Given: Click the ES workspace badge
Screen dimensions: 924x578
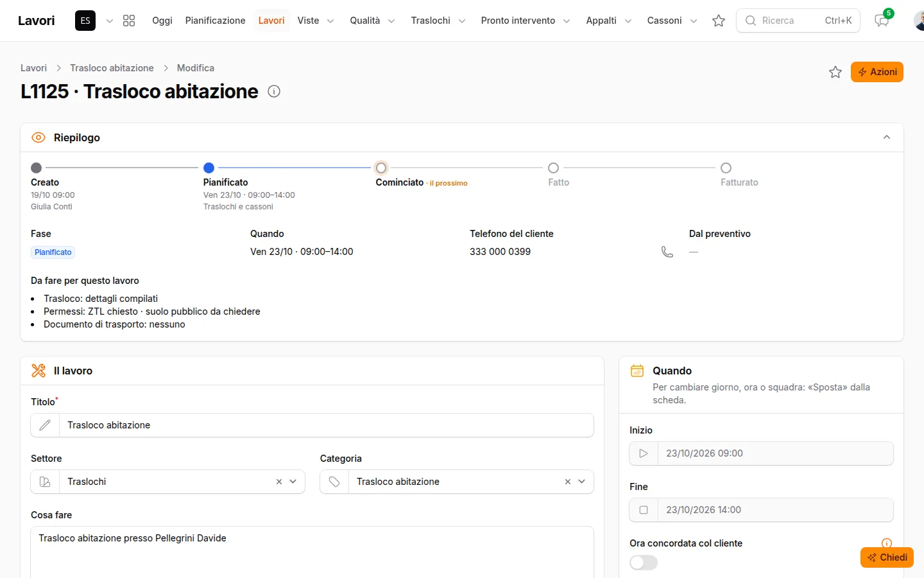Looking at the screenshot, I should 85,21.
